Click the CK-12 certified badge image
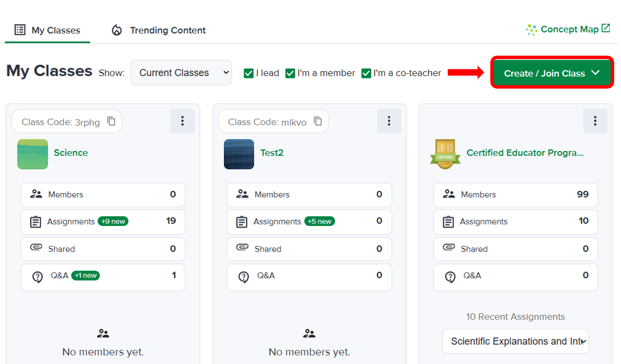The height and width of the screenshot is (364, 621). (x=445, y=154)
